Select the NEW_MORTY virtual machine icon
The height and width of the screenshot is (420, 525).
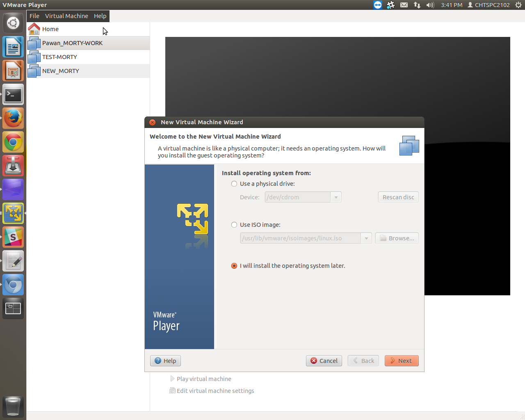[34, 71]
